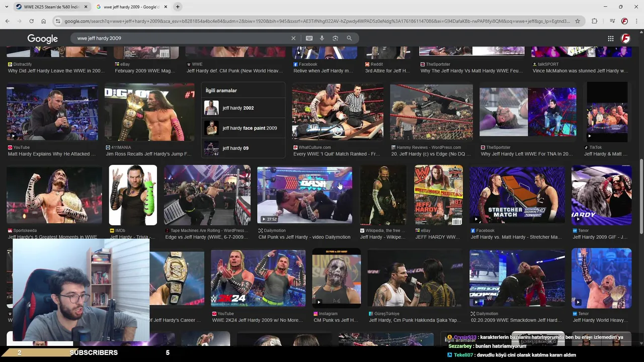The image size is (644, 362).
Task: Open the browser media control icon
Action: pyautogui.click(x=612, y=21)
